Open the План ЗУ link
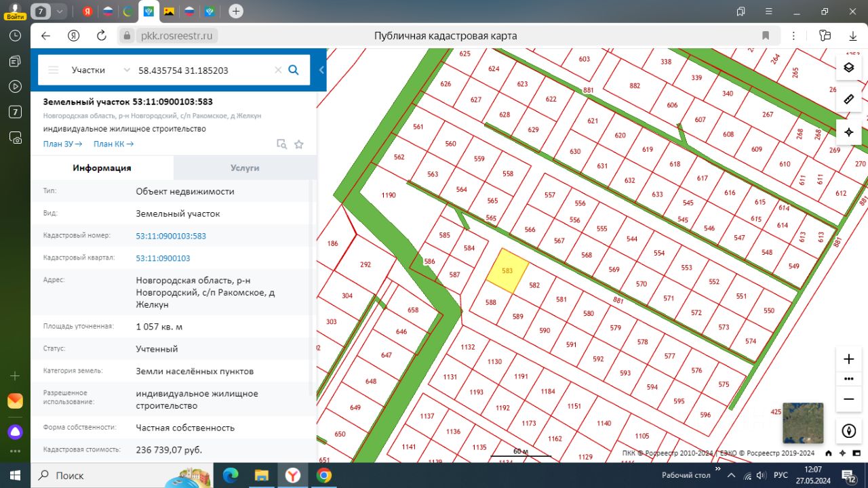The width and height of the screenshot is (868, 488). pos(62,144)
